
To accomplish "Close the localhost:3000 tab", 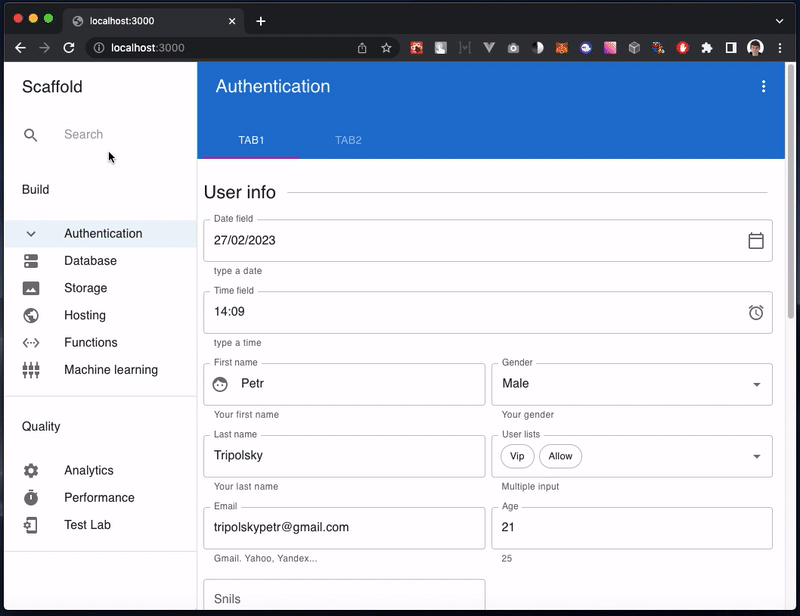I will [x=232, y=21].
